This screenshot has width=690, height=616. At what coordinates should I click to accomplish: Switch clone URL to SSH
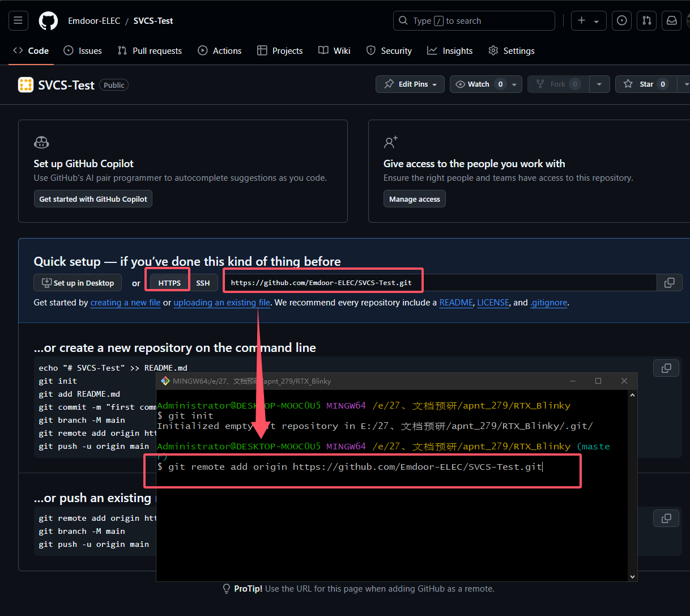(x=203, y=283)
